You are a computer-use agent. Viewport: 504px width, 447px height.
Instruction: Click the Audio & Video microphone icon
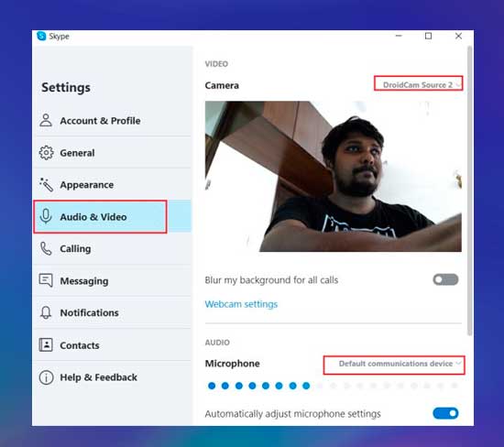pyautogui.click(x=46, y=216)
